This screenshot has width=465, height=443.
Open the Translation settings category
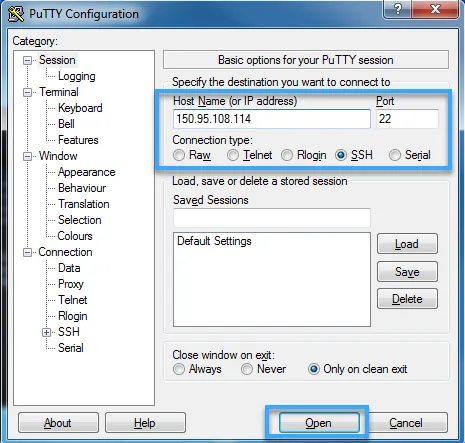[x=84, y=204]
